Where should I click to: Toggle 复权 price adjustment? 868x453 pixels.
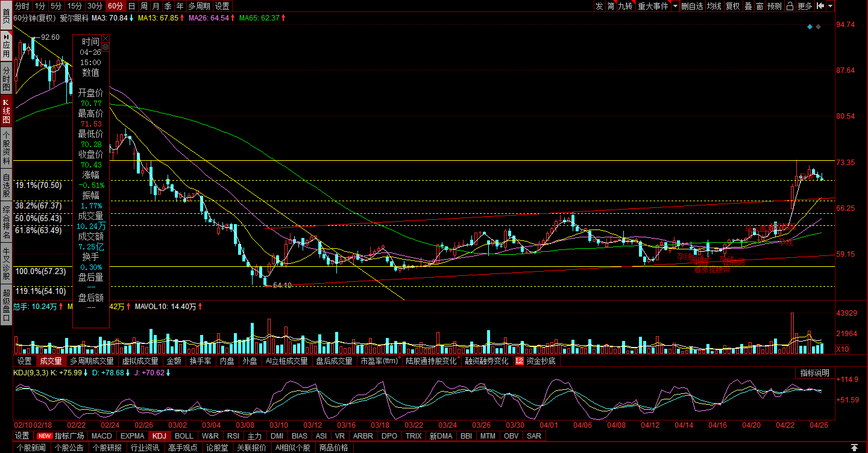click(x=732, y=6)
